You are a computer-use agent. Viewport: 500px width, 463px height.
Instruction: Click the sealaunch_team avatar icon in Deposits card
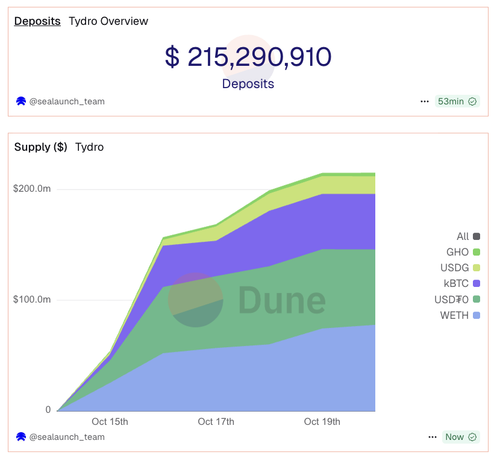point(21,101)
